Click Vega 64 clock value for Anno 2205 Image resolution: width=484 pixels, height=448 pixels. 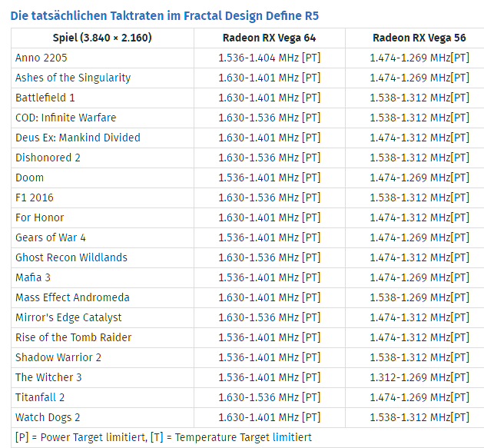(x=269, y=58)
